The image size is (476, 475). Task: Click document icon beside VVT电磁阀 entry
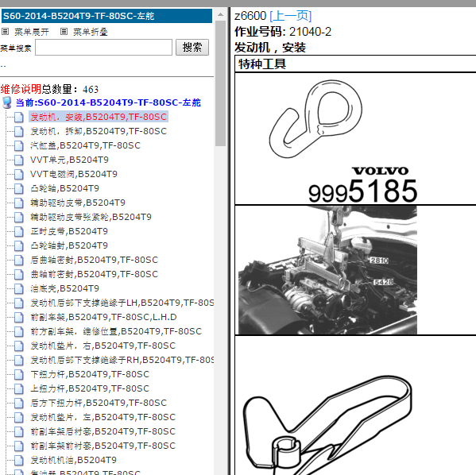coord(19,174)
